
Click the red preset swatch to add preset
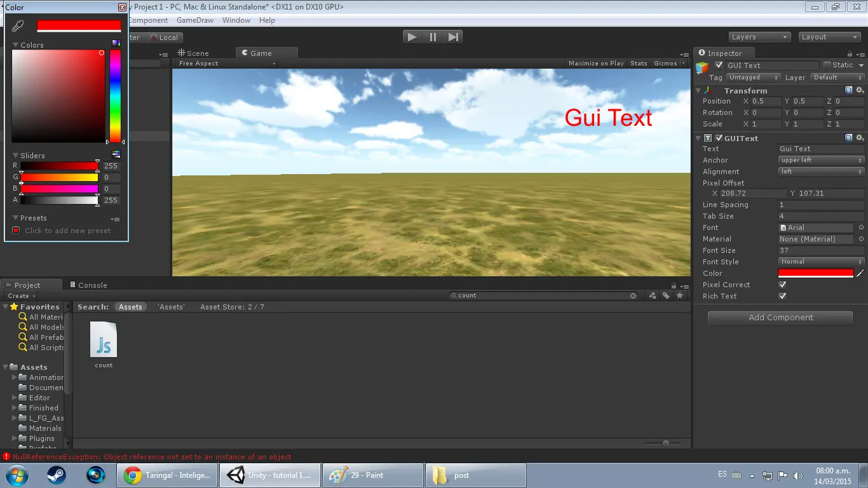point(16,230)
